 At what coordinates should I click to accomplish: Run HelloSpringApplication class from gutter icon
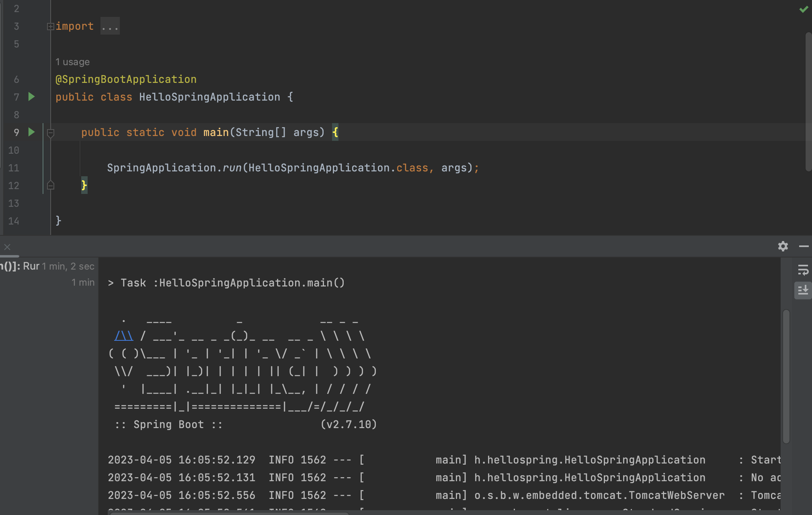click(x=31, y=97)
